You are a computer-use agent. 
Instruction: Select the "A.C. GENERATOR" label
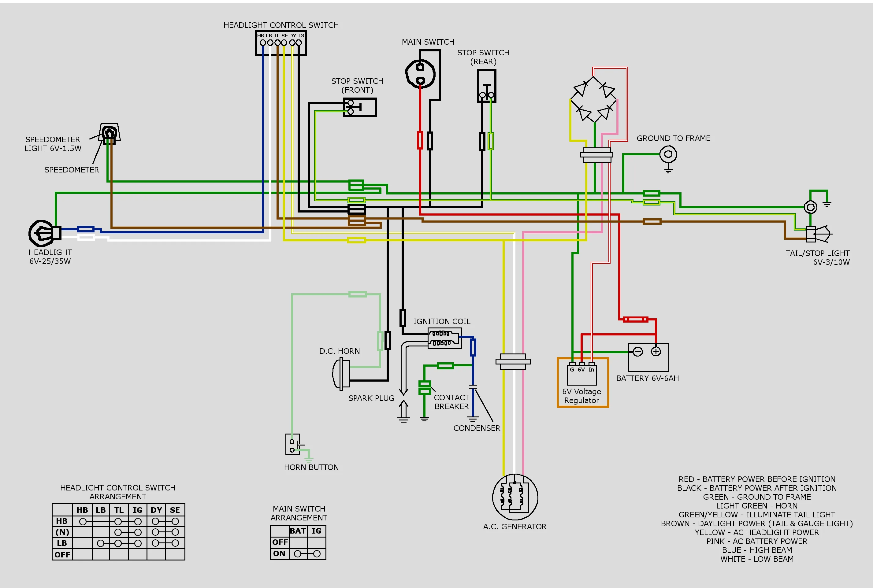tap(515, 527)
